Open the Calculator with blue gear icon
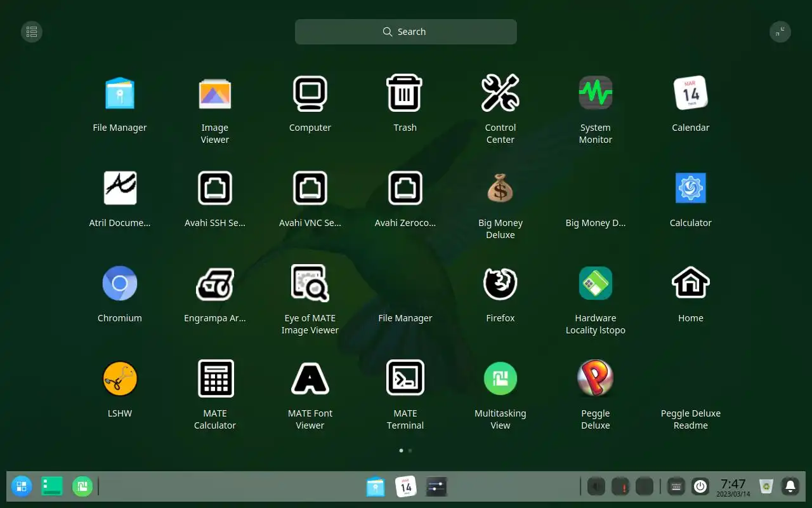Viewport: 812px width, 508px height. 691,189
